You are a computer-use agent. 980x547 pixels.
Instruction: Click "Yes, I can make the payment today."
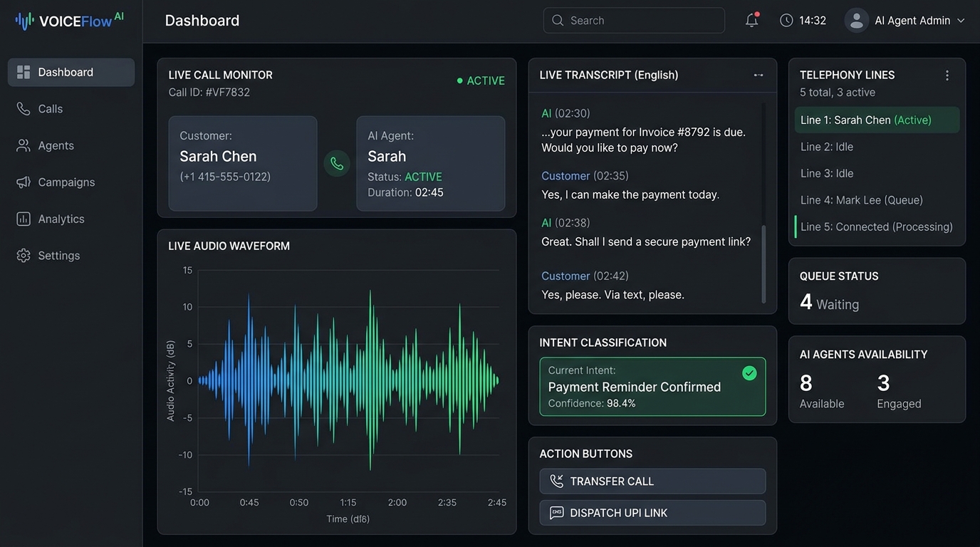click(x=630, y=194)
